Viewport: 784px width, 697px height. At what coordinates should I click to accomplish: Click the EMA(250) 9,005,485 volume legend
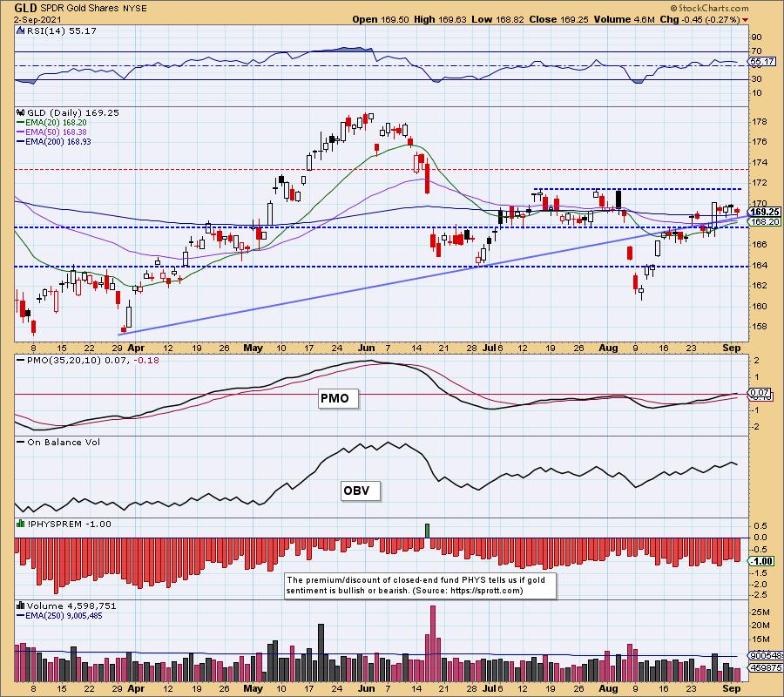59,615
